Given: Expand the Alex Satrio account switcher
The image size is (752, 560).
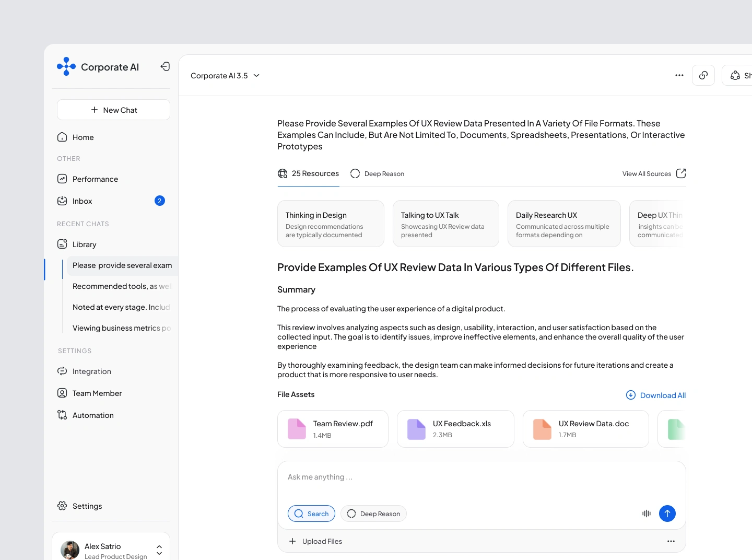Looking at the screenshot, I should click(159, 550).
